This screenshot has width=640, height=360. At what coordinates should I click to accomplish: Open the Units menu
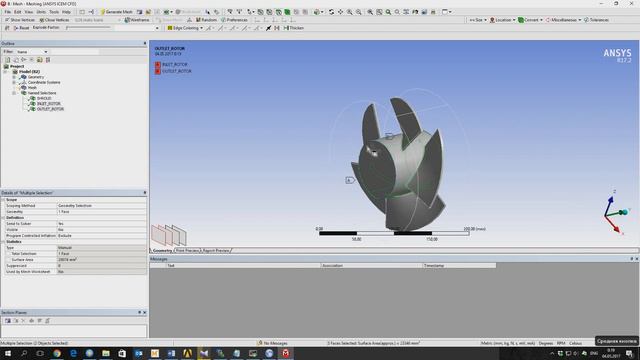click(x=41, y=12)
